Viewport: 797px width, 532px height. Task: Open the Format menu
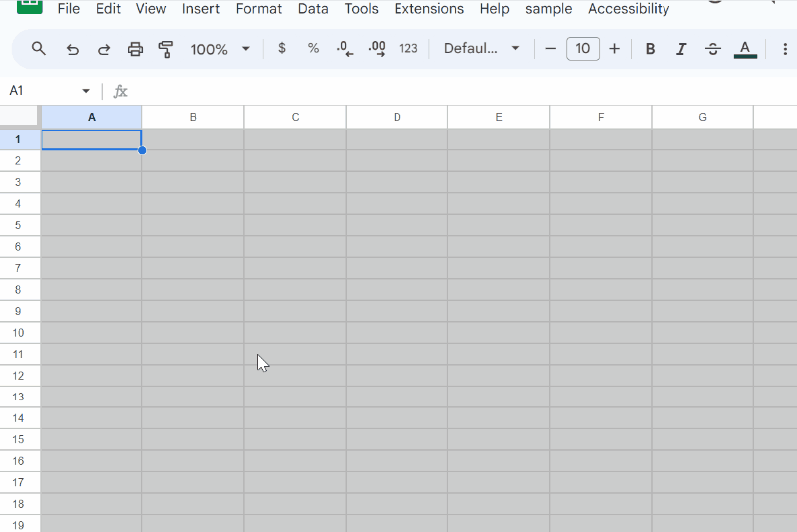(258, 9)
